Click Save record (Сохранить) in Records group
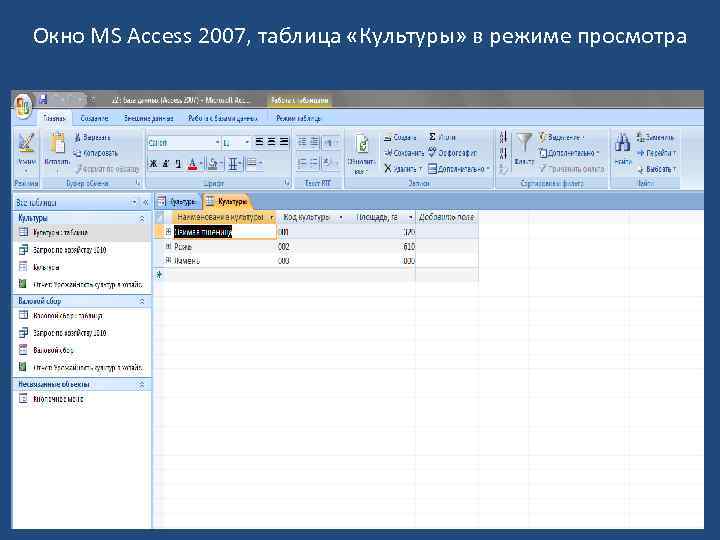Viewport: 720px width, 540px height. 404,153
